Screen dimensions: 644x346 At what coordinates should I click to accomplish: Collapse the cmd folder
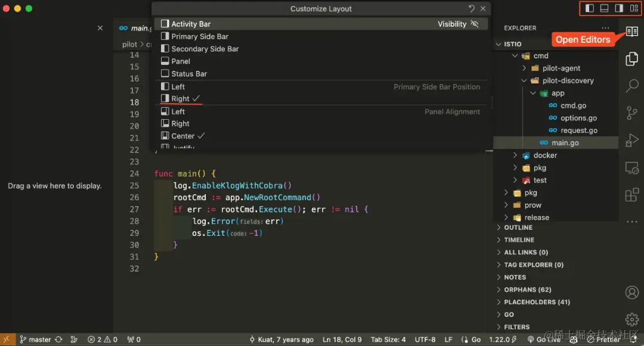515,56
